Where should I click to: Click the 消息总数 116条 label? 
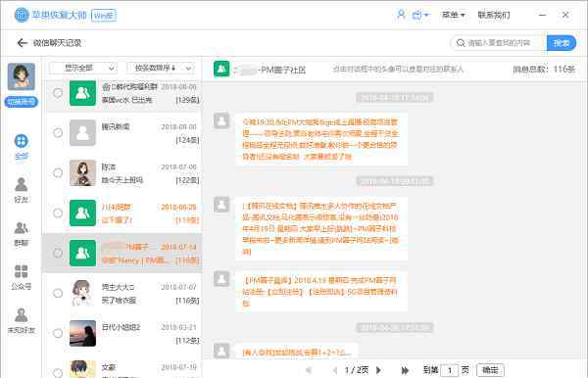544,70
